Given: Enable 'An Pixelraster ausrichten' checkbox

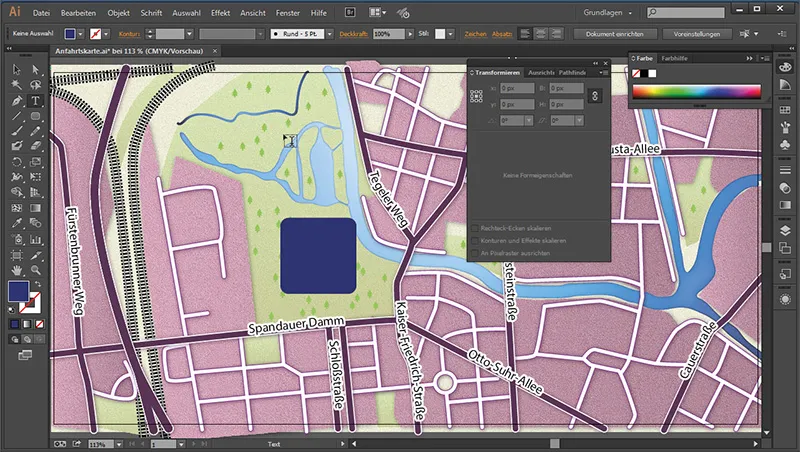Looking at the screenshot, I should pyautogui.click(x=475, y=253).
